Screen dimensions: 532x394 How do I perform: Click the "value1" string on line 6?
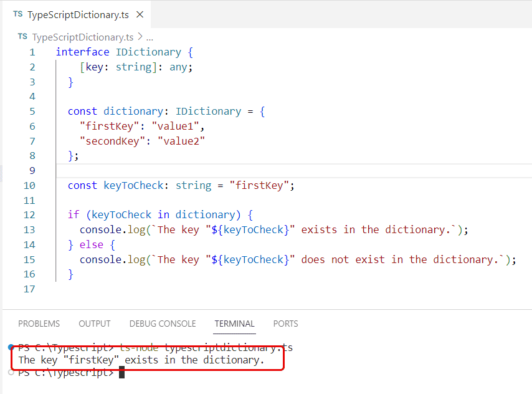[176, 127]
